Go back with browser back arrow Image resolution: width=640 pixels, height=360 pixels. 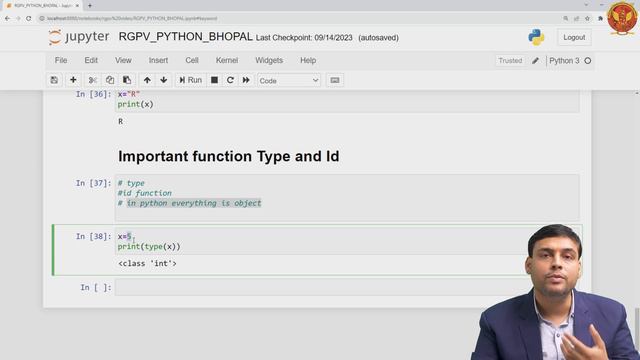pos(7,18)
